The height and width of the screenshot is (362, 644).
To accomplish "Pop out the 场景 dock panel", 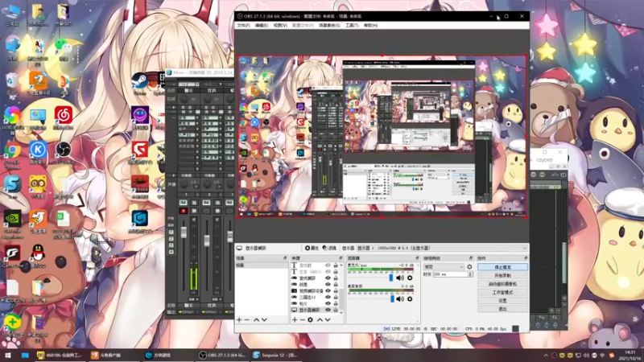I will pyautogui.click(x=285, y=258).
